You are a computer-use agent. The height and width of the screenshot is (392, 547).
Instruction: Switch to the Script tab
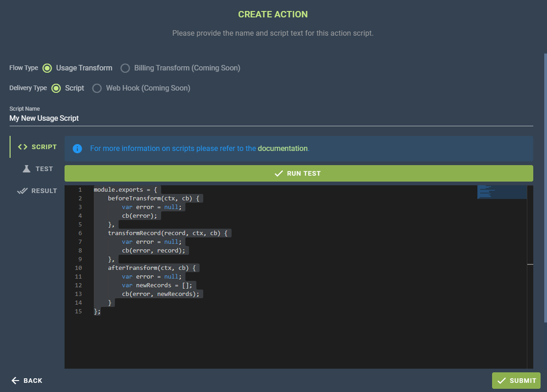44,147
